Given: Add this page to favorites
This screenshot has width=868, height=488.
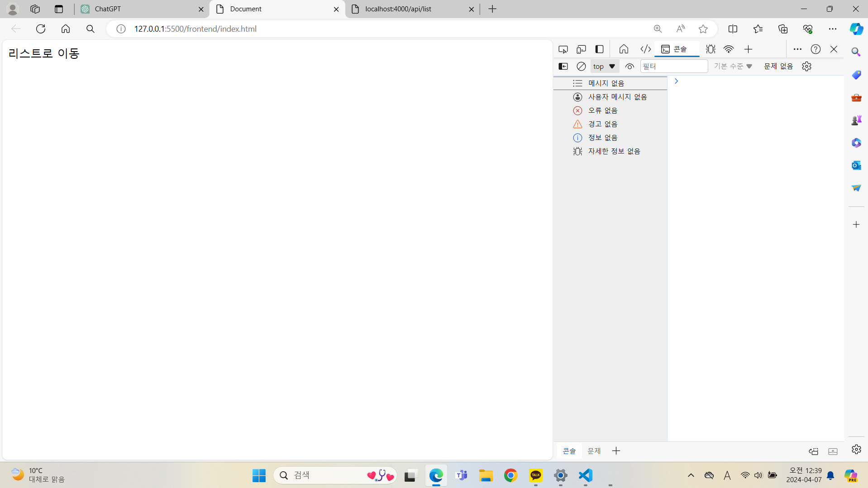Looking at the screenshot, I should tap(703, 29).
